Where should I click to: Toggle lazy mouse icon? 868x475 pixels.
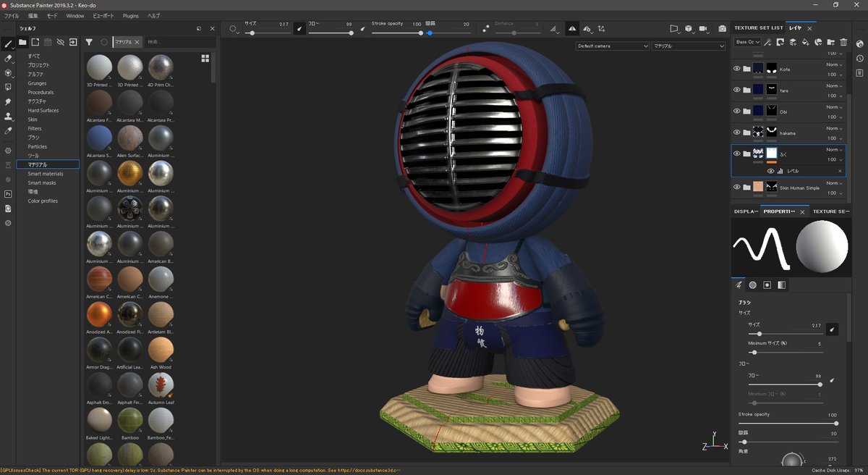485,29
